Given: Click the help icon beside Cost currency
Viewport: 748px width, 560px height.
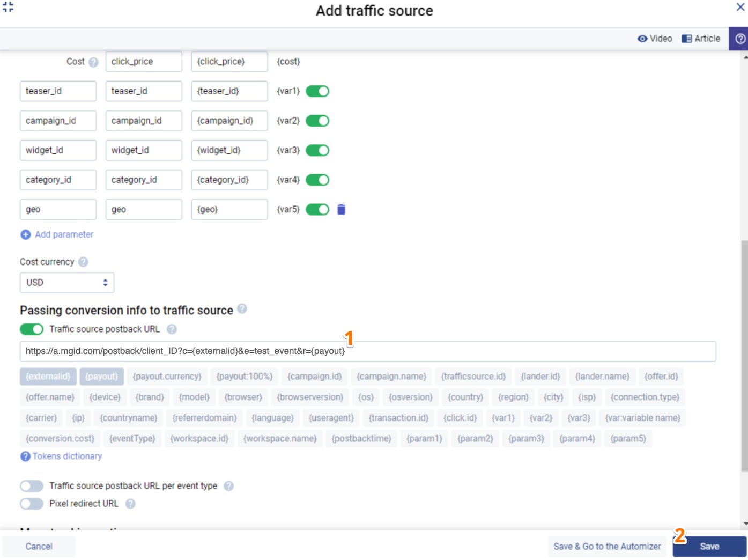Looking at the screenshot, I should [x=82, y=262].
